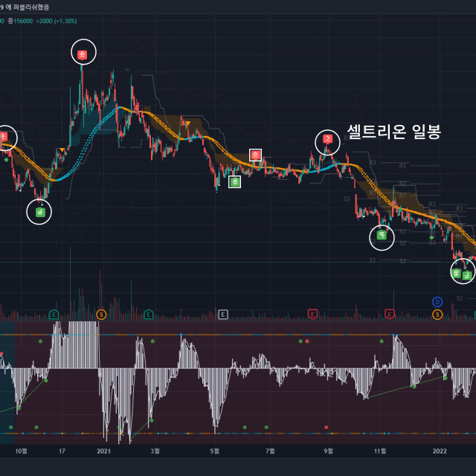Viewport: 476px width, 476px height.
Task: Click the green buy label at the October low
Action: (40, 212)
